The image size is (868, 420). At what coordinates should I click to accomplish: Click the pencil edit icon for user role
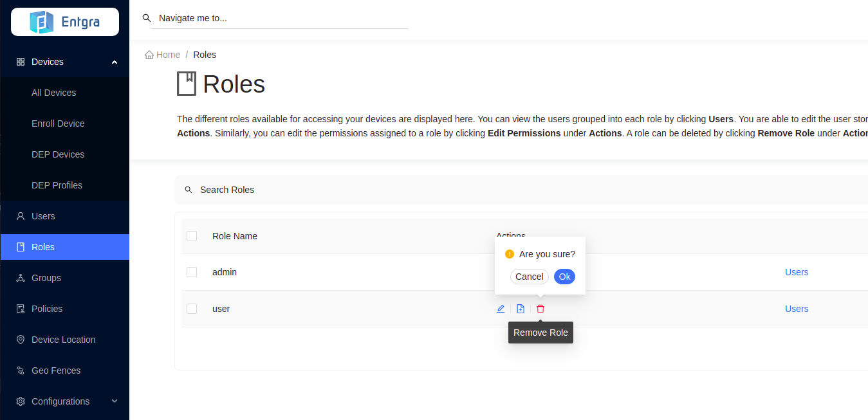(x=501, y=309)
